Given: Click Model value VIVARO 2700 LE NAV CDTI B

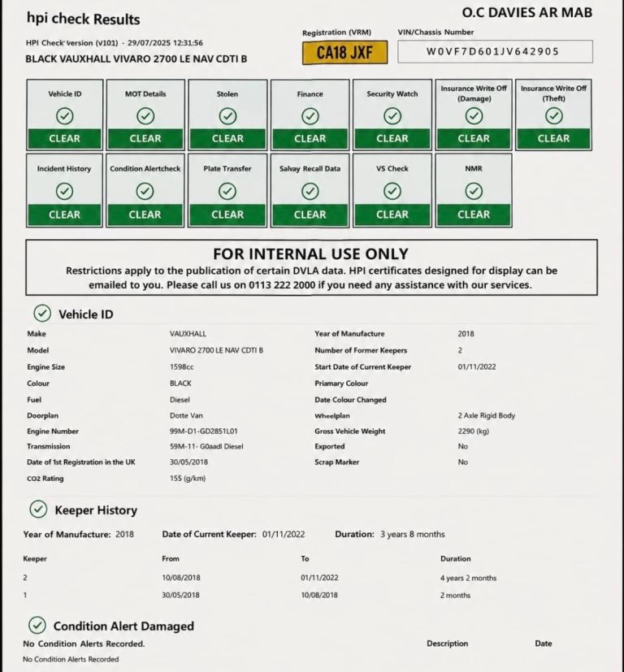Looking at the screenshot, I should pos(216,350).
